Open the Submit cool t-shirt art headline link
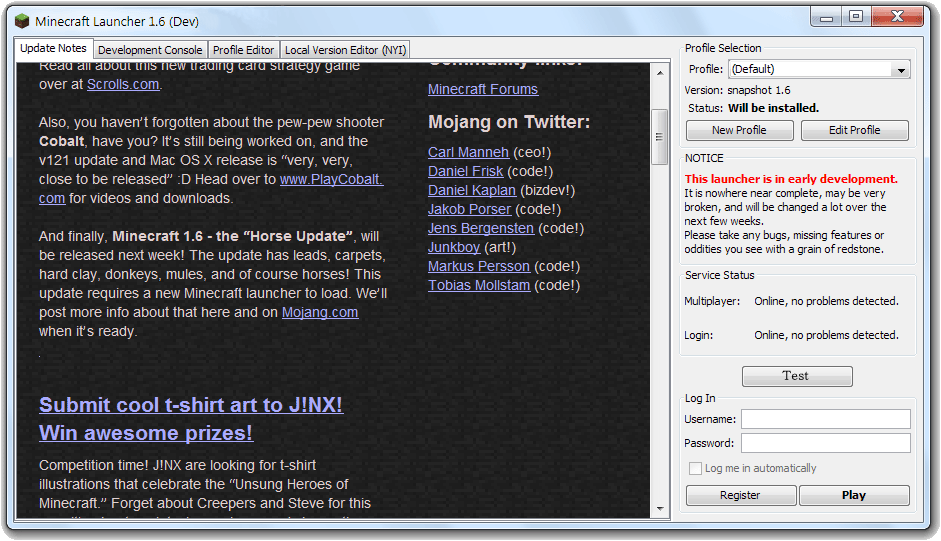The image size is (941, 541). coord(191,419)
